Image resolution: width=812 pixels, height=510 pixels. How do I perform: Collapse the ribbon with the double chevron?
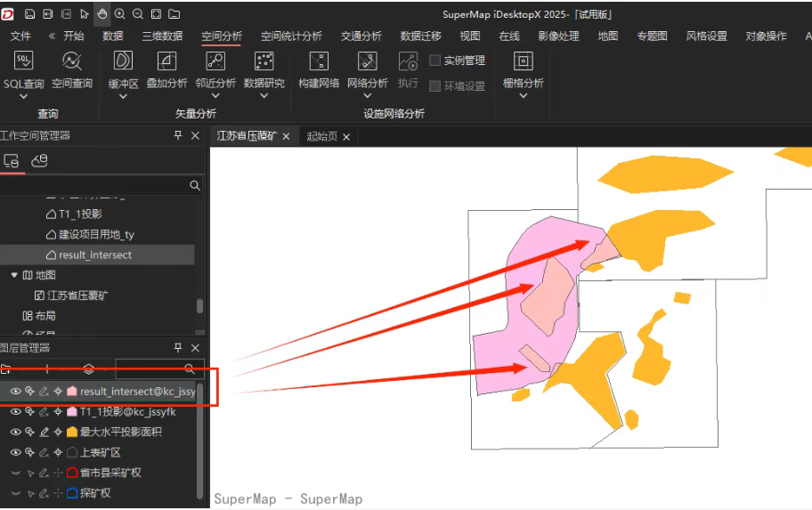pyautogui.click(x=52, y=36)
